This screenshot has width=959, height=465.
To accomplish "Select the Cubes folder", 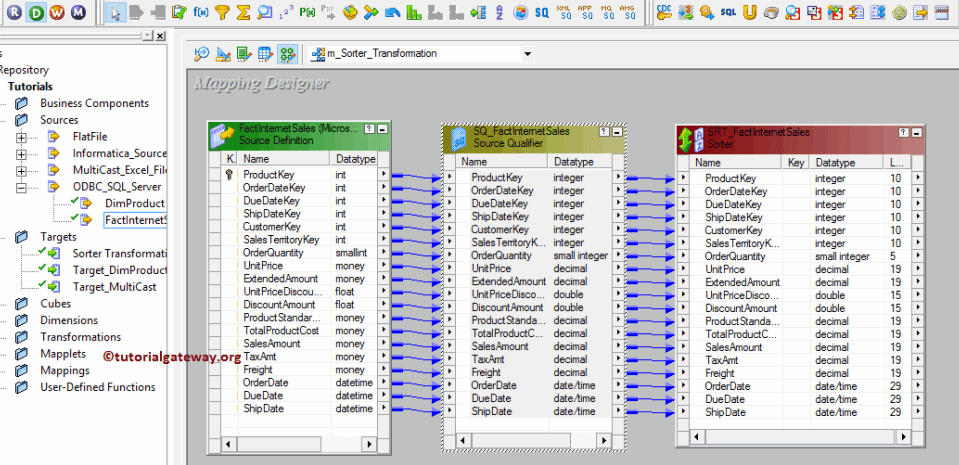I will pyautogui.click(x=56, y=303).
